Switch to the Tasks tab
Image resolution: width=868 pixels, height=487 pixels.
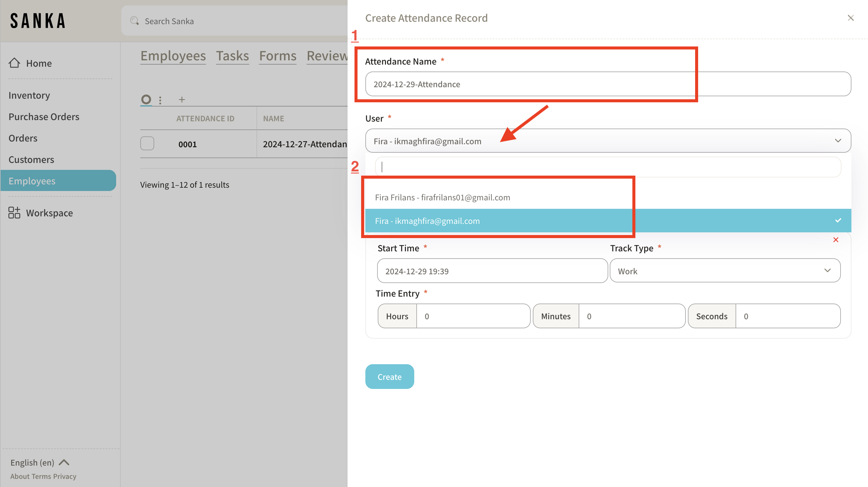click(232, 56)
